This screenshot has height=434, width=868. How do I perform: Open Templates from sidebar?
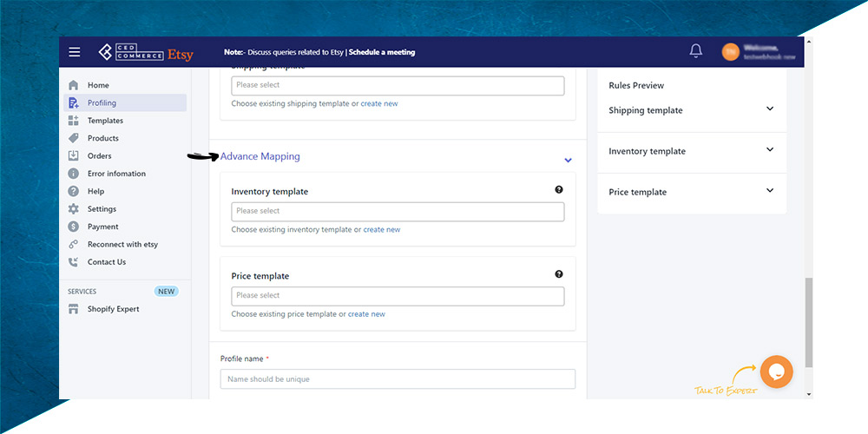(105, 121)
